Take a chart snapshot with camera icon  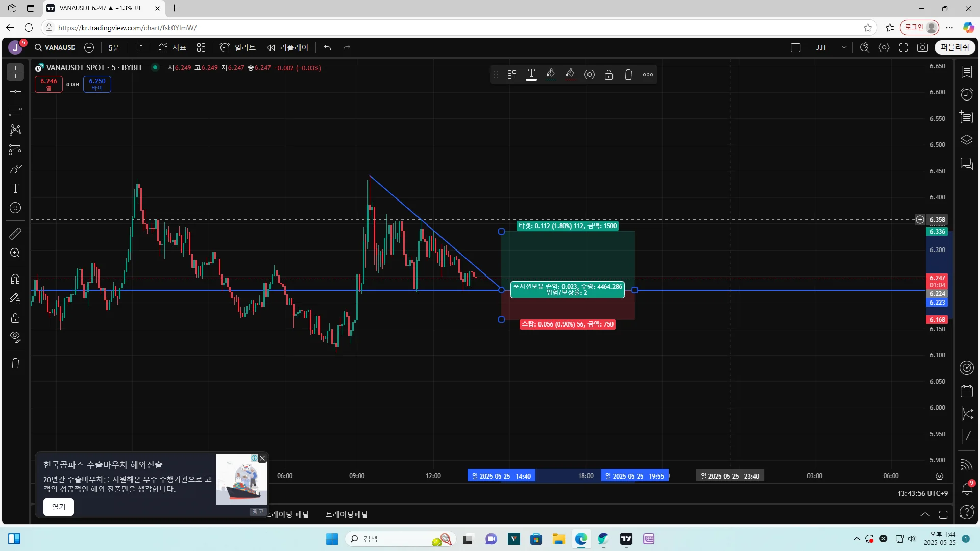(922, 47)
